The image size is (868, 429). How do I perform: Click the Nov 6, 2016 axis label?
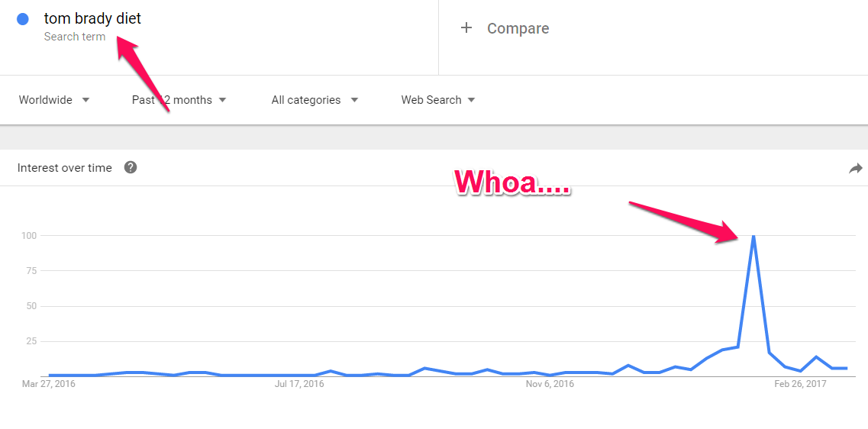[x=550, y=384]
